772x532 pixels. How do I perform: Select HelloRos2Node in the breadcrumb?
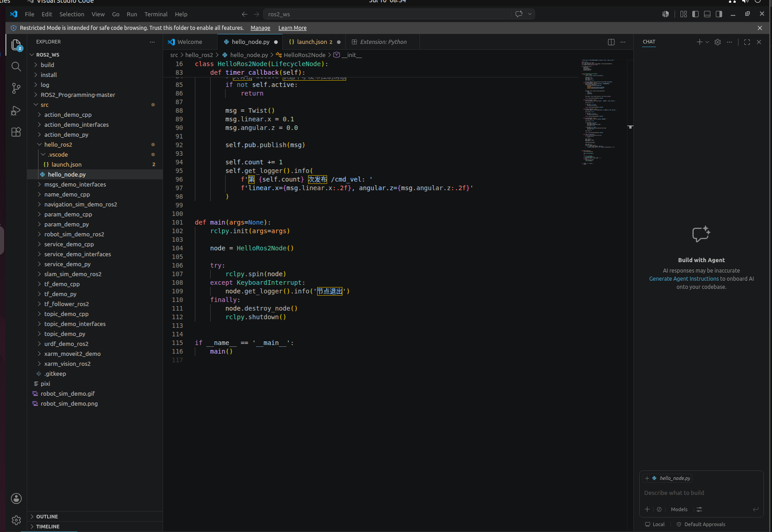[304, 55]
